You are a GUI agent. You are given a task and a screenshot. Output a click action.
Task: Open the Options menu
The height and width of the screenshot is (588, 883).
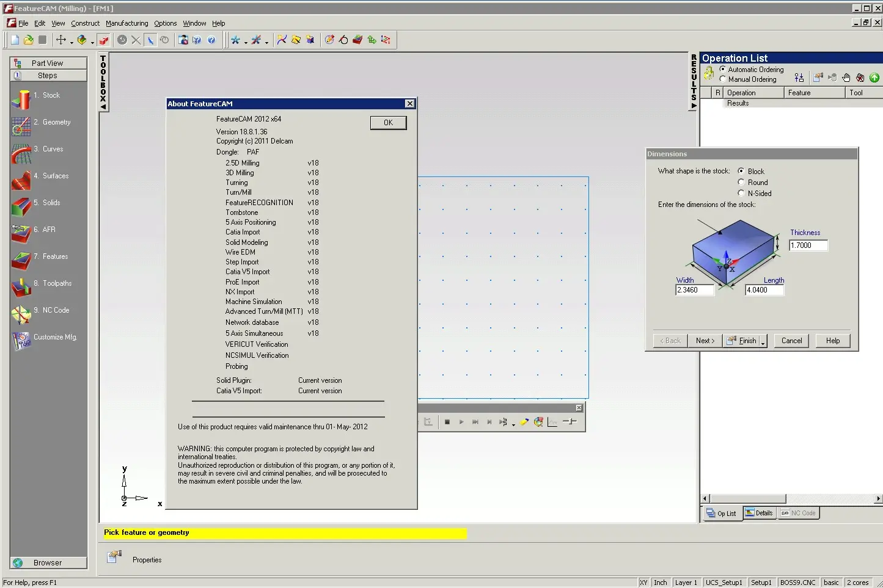(165, 23)
